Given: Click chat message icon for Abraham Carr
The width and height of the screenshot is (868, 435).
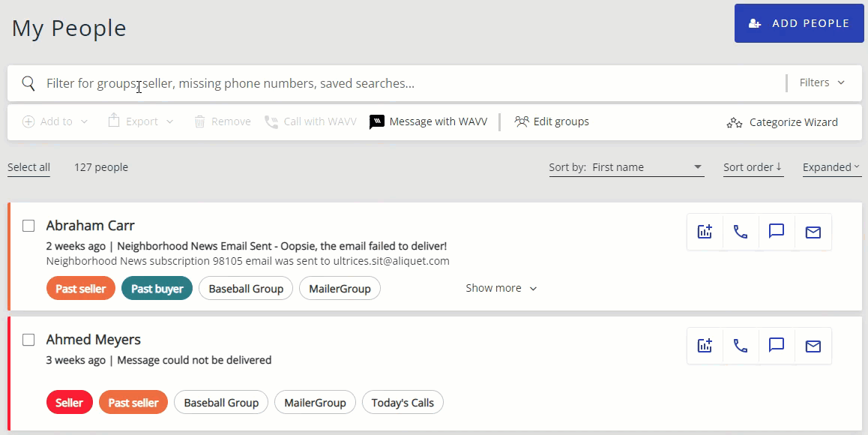Looking at the screenshot, I should coord(777,232).
